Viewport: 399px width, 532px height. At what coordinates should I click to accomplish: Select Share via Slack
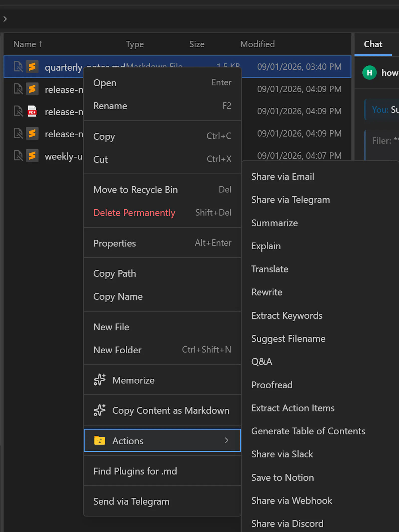(320, 454)
